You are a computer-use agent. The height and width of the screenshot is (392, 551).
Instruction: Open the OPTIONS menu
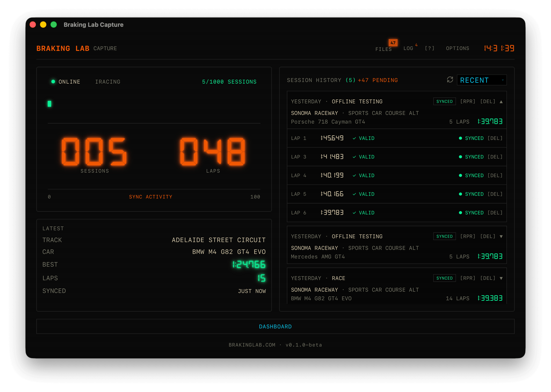(458, 48)
